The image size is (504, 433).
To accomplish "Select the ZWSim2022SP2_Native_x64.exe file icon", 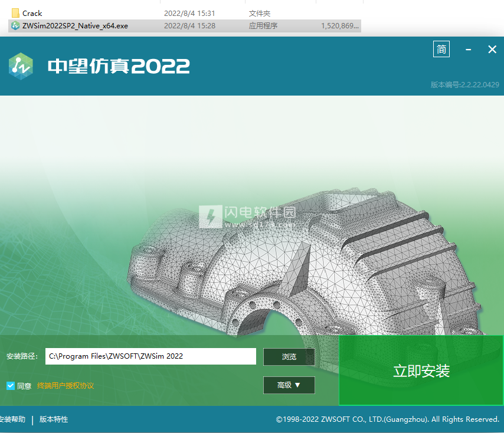I will pyautogui.click(x=15, y=26).
